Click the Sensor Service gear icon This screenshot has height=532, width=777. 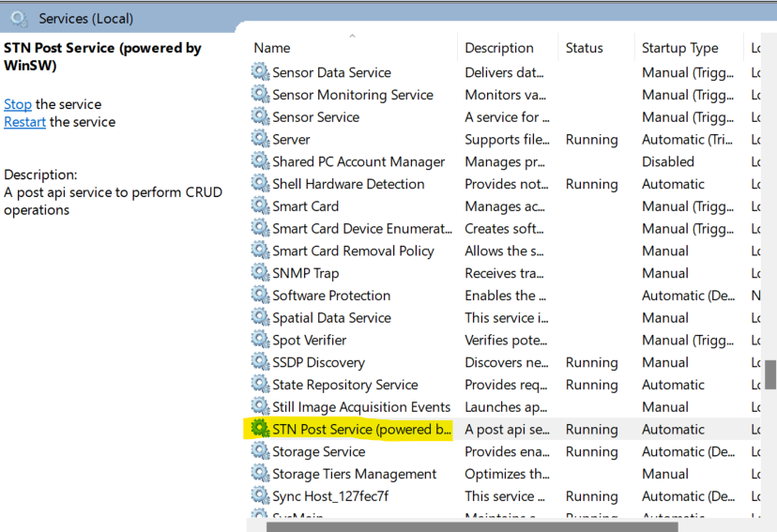coord(260,116)
